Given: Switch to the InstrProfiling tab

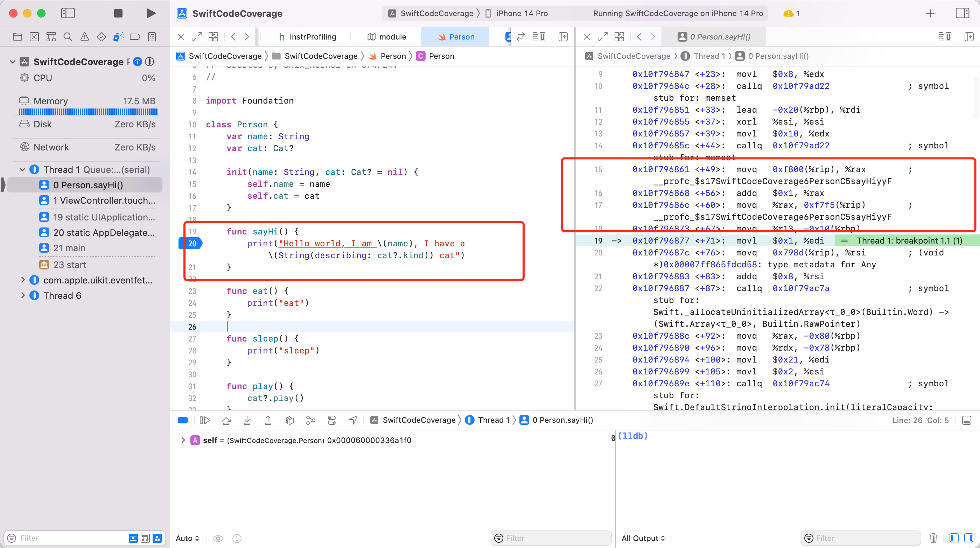Looking at the screenshot, I should (307, 37).
